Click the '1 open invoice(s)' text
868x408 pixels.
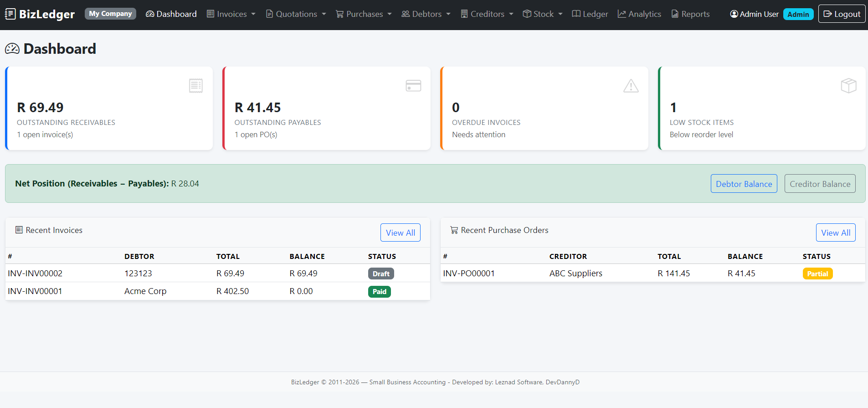point(45,134)
